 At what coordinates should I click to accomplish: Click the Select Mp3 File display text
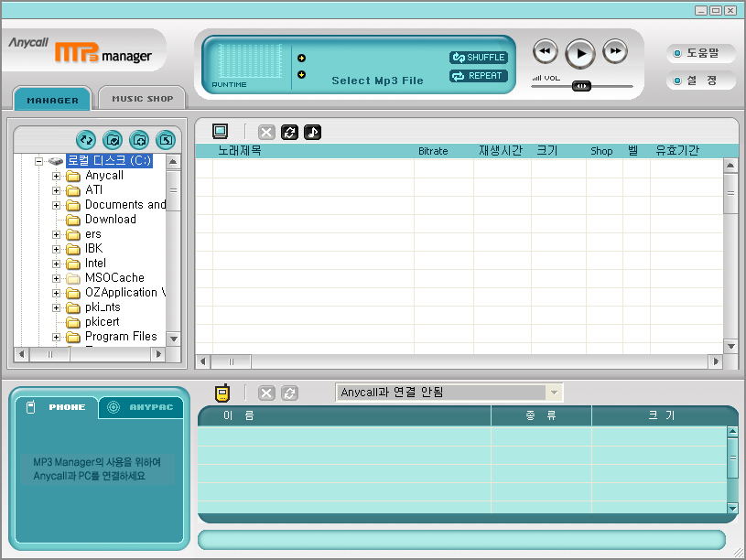[377, 81]
